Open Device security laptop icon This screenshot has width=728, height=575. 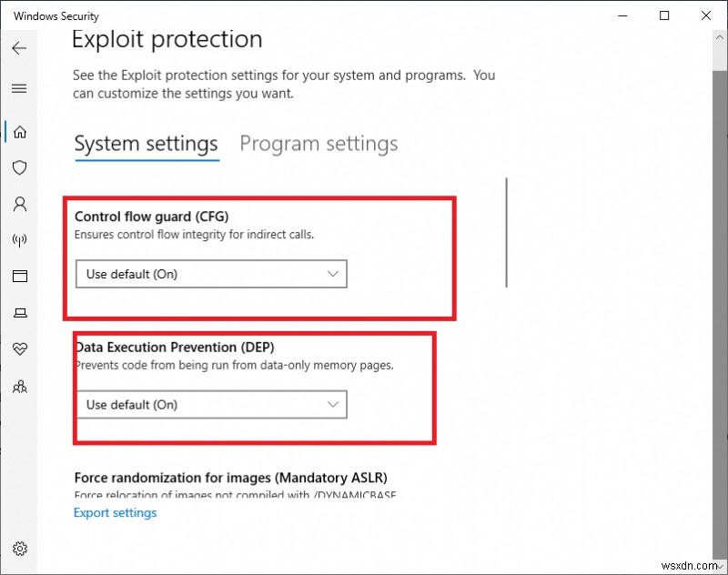[19, 313]
